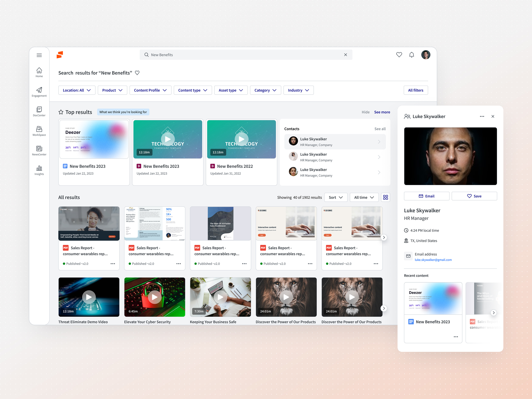
Task: Open the hamburger navigation menu
Action: coord(39,55)
